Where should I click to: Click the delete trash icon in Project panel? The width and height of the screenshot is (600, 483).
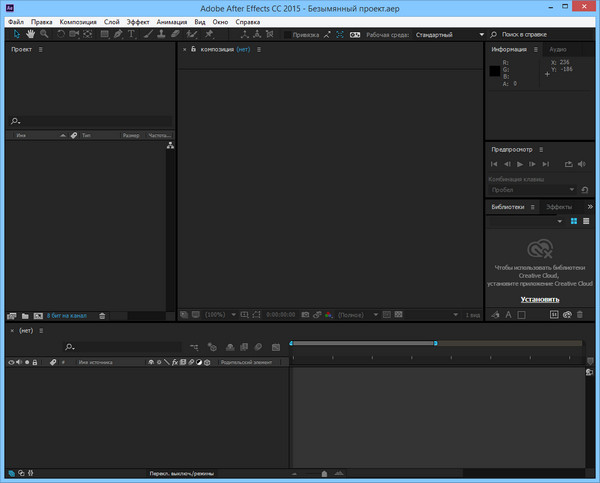[101, 315]
